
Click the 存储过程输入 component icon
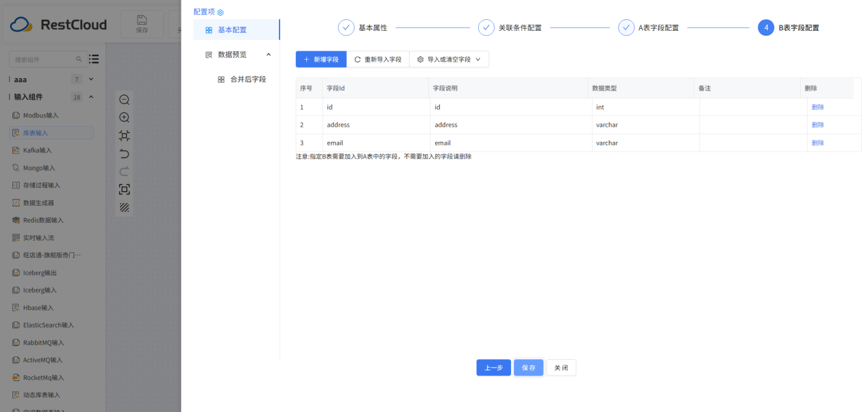coord(16,185)
